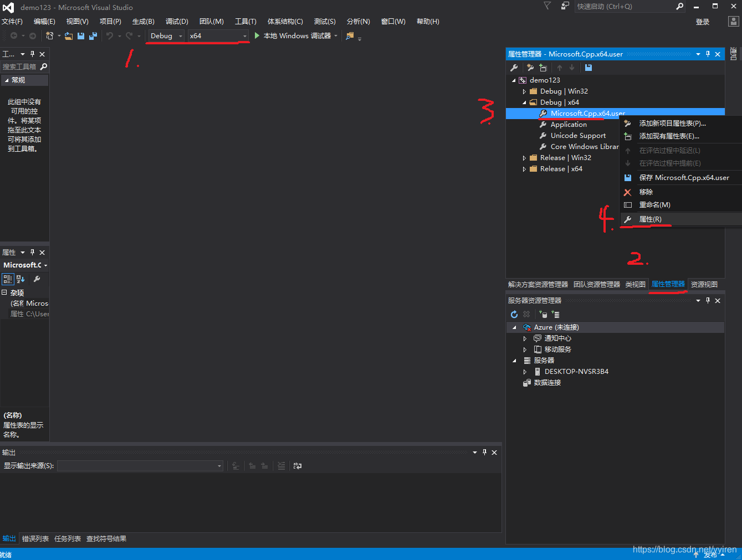The height and width of the screenshot is (560, 742).
Task: Click the clear all icon in Output panel
Action: tap(282, 466)
